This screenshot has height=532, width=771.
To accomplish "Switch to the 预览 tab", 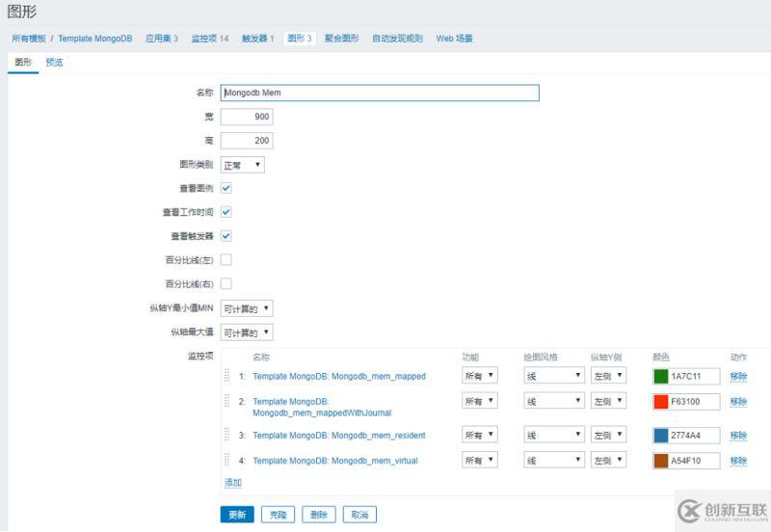I will click(54, 62).
